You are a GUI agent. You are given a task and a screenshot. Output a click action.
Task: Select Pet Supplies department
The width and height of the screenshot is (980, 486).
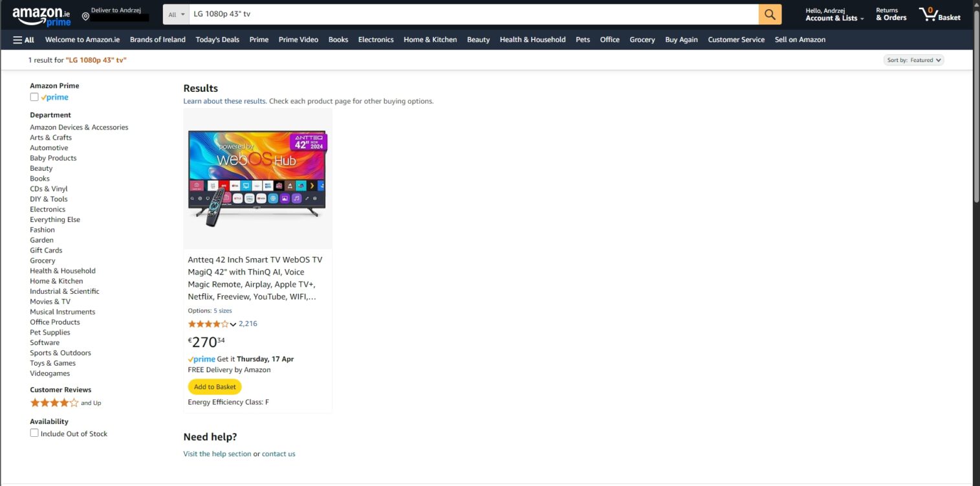click(x=50, y=333)
